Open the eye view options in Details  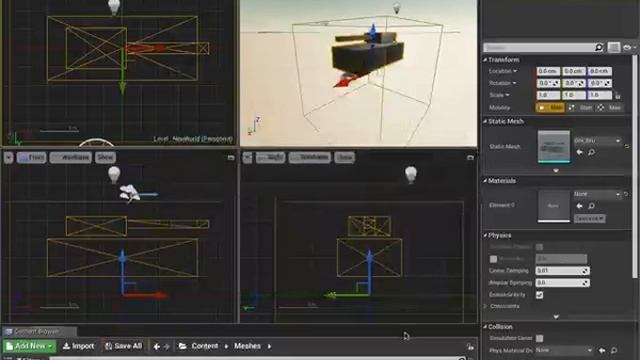tap(628, 48)
